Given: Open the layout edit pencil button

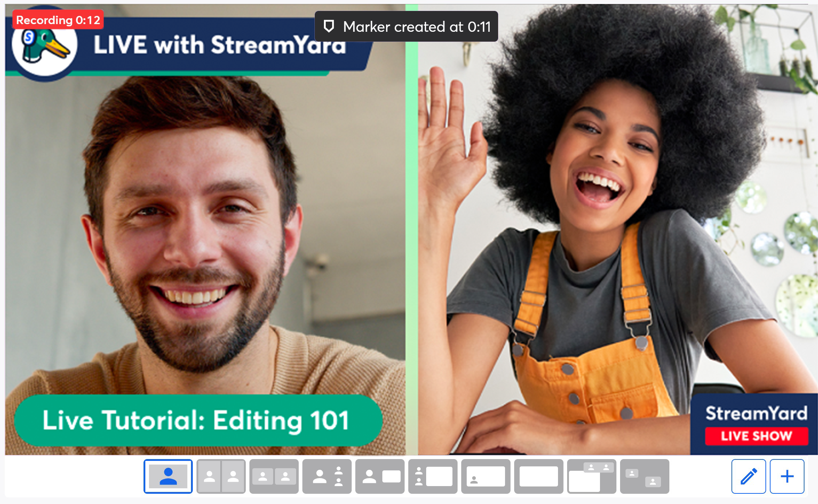Looking at the screenshot, I should point(749,476).
